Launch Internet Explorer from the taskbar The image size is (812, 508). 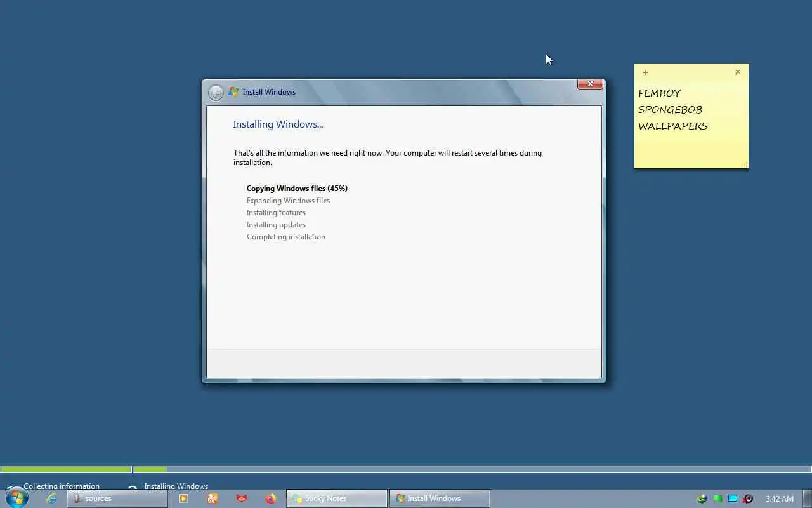coord(51,498)
